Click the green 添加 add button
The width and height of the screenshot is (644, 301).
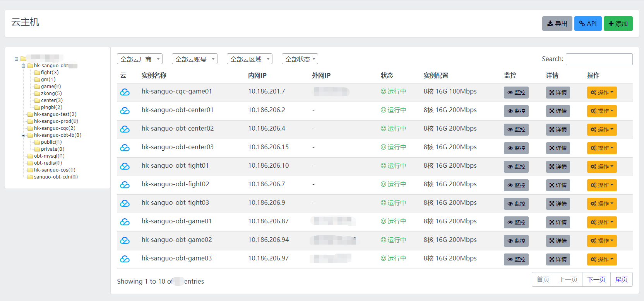(x=618, y=24)
